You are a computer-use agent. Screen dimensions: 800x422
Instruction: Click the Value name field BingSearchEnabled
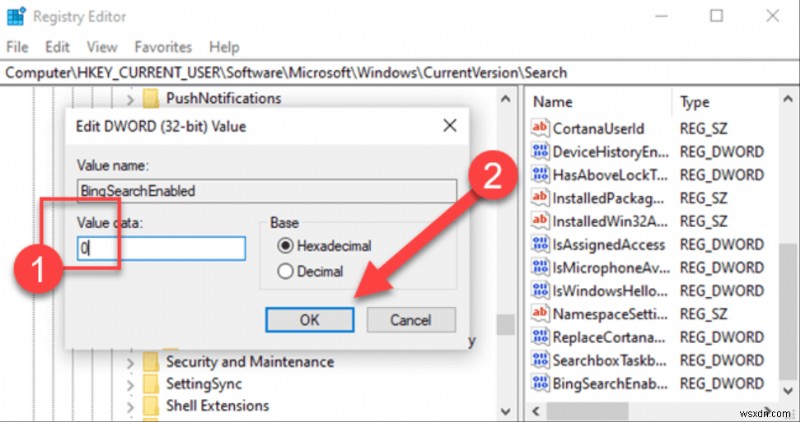[x=266, y=191]
